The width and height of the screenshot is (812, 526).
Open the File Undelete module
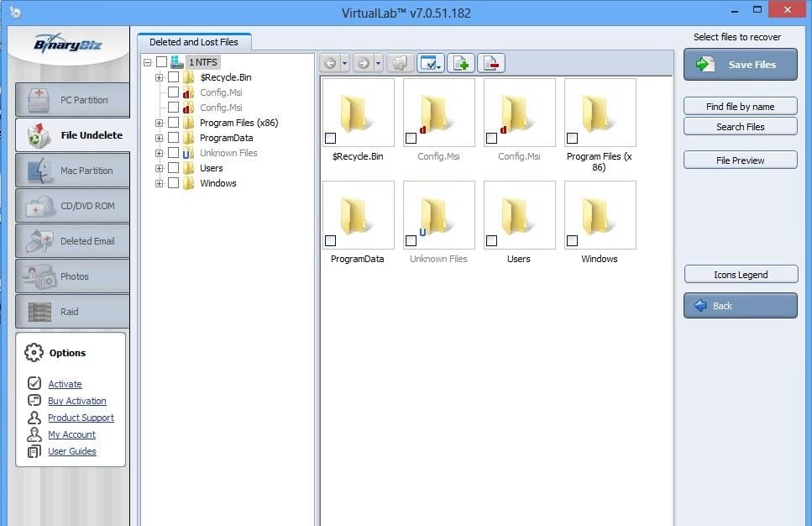tap(72, 135)
